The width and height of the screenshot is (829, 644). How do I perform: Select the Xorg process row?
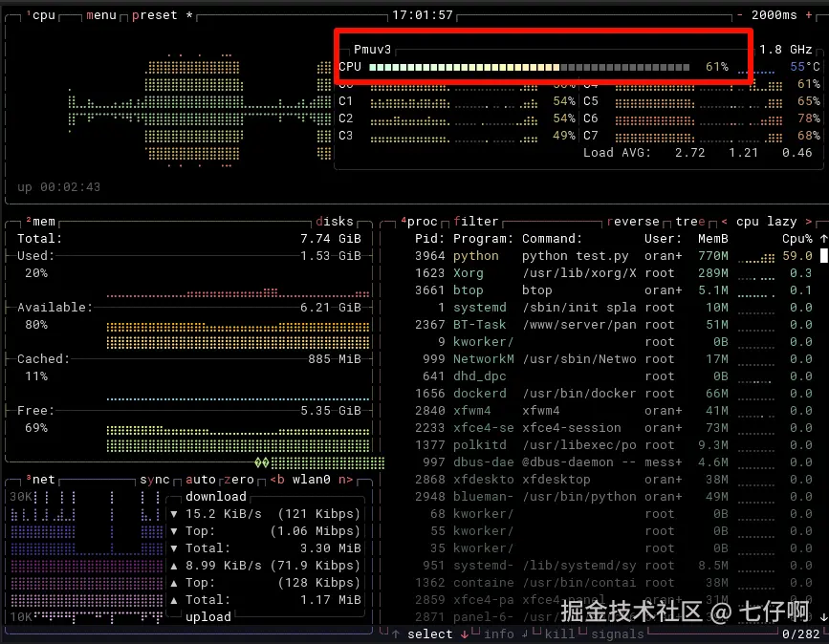pyautogui.click(x=613, y=273)
